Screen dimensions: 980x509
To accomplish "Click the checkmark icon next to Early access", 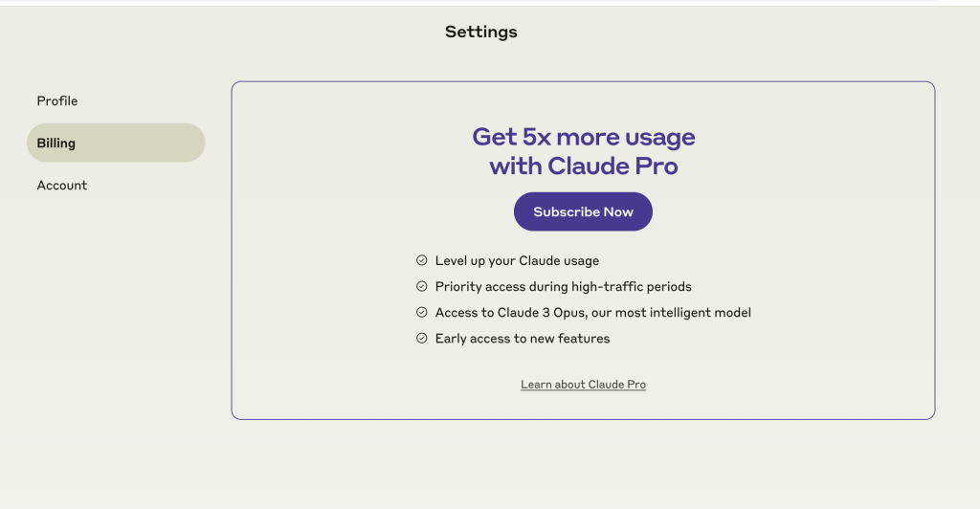I will pyautogui.click(x=421, y=338).
